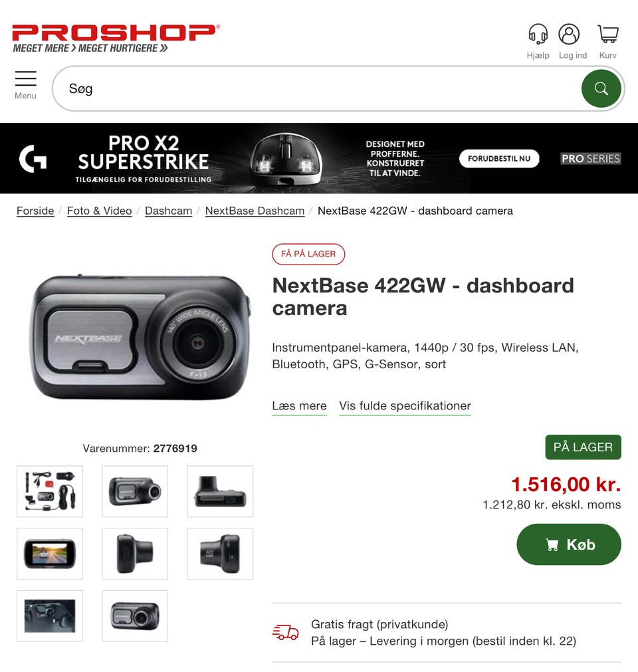Viewport: 638px width, 672px height.
Task: Open the Dashcam breadcrumb link
Action: tap(168, 211)
